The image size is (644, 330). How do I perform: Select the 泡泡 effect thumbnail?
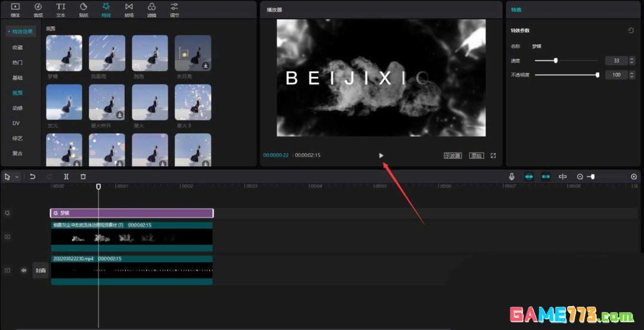[150, 53]
